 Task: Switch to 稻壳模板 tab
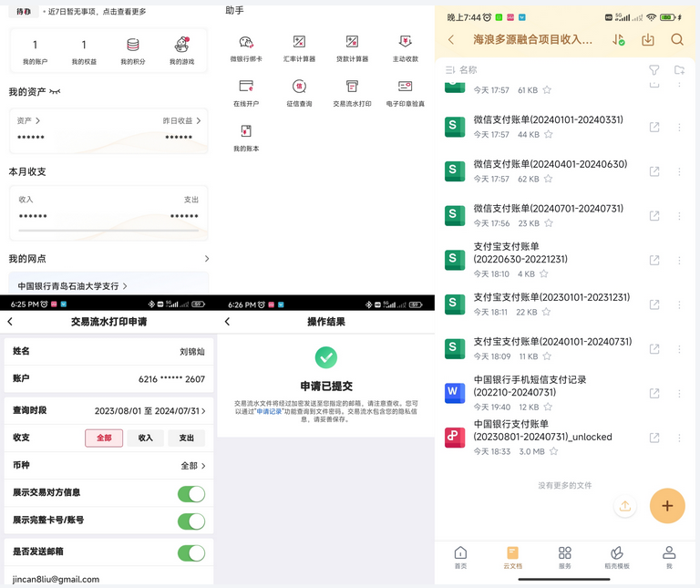(617, 557)
